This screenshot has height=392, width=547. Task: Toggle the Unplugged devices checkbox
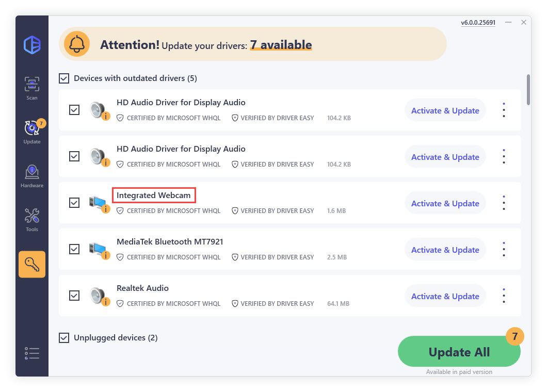coord(64,338)
